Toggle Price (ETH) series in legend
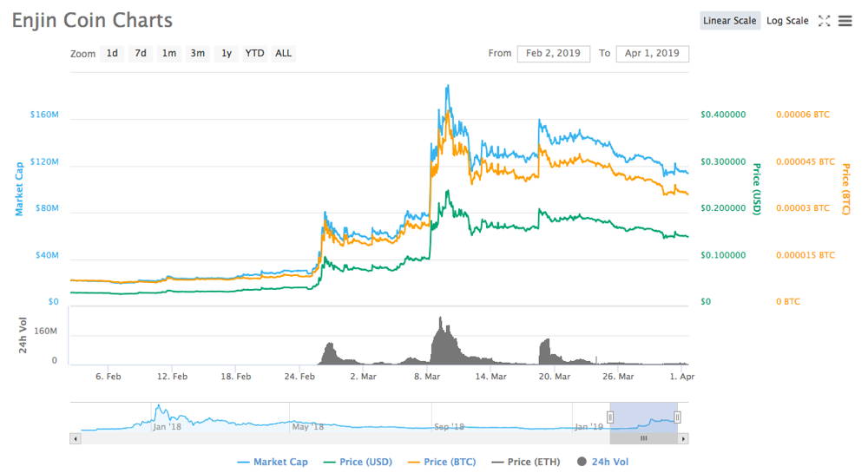868x473 pixels. 526,462
